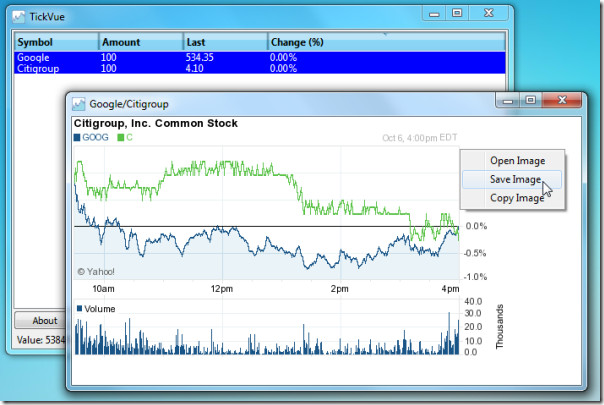Maximize the Google/Citigroup chart window
The height and width of the screenshot is (405, 604).
pyautogui.click(x=530, y=100)
